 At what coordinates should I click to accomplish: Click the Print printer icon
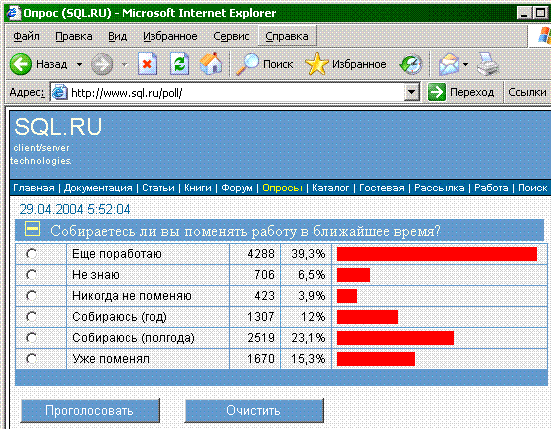pos(488,64)
